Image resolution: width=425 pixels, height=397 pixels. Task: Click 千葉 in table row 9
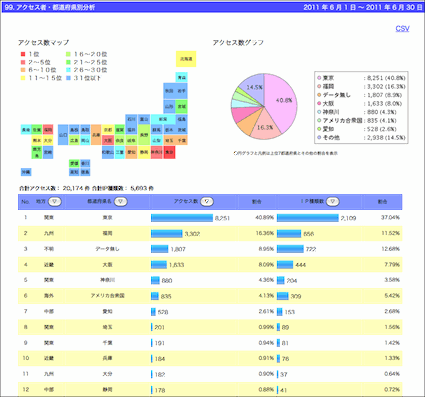click(107, 343)
